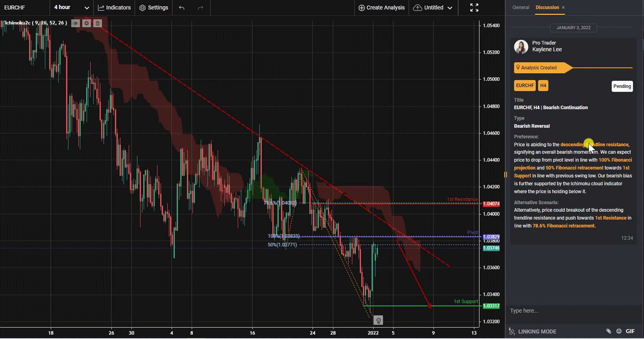This screenshot has height=339, width=644.
Task: Click Create Analysis button
Action: (381, 7)
